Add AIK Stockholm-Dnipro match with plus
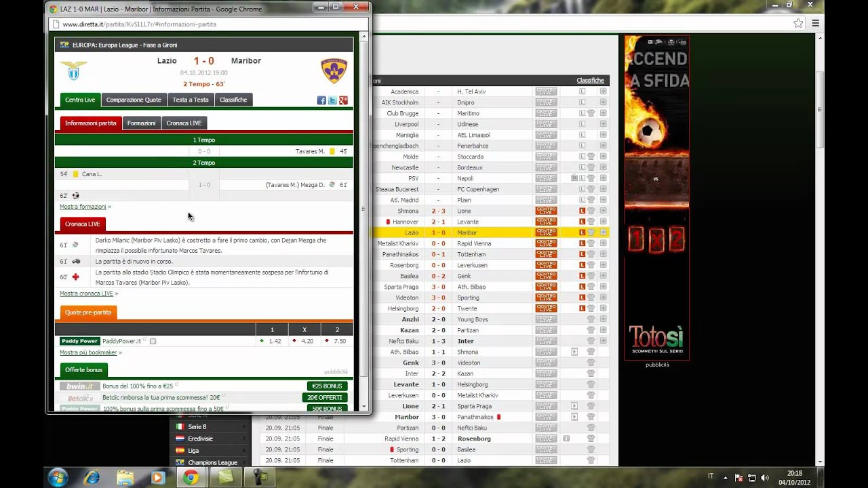The image size is (868, 488). 603,102
